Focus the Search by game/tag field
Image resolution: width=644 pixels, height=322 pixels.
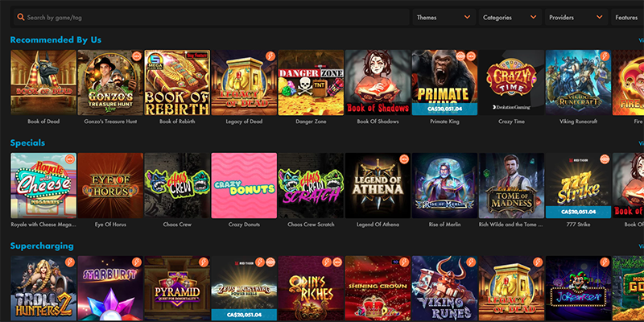point(212,18)
